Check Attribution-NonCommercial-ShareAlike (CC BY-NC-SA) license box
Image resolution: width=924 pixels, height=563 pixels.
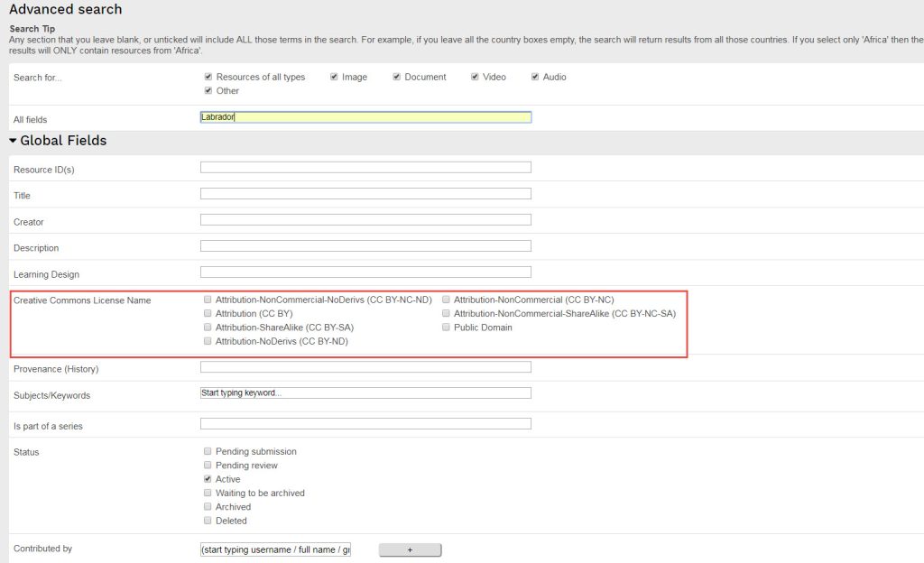point(446,313)
